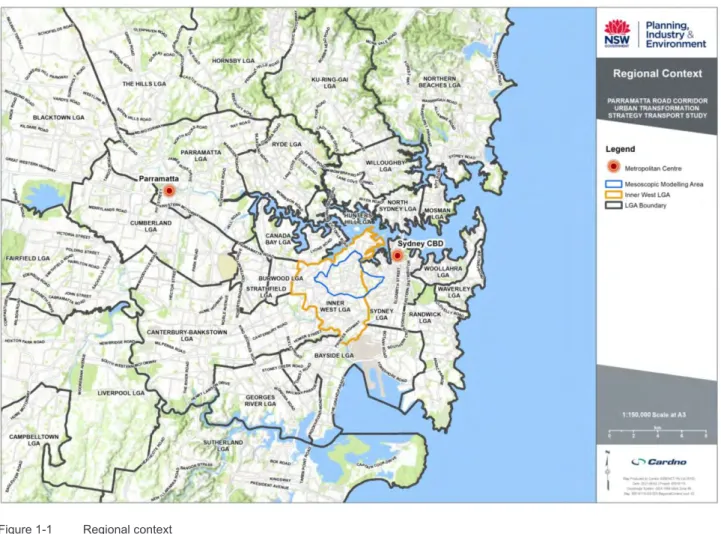Click 'Planning, Industry & Environment' heading text

(675, 34)
